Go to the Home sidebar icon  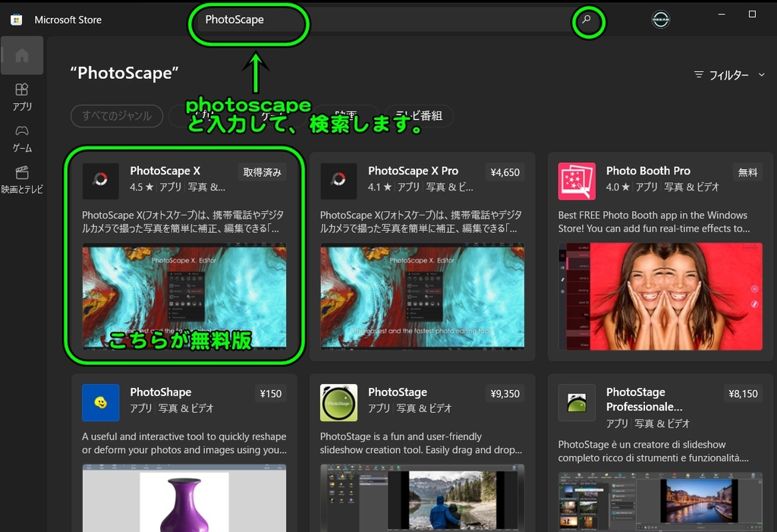22,55
